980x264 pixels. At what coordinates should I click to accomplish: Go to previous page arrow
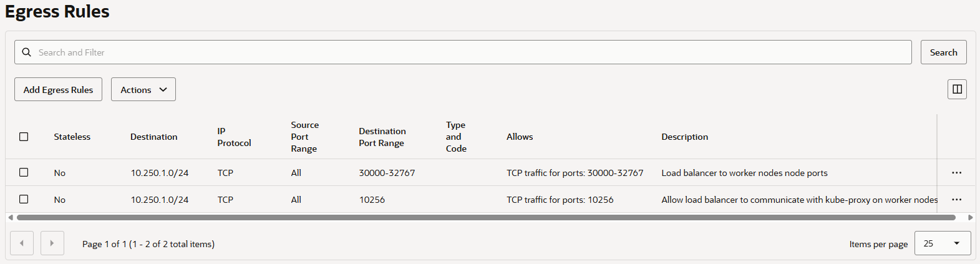(x=22, y=243)
